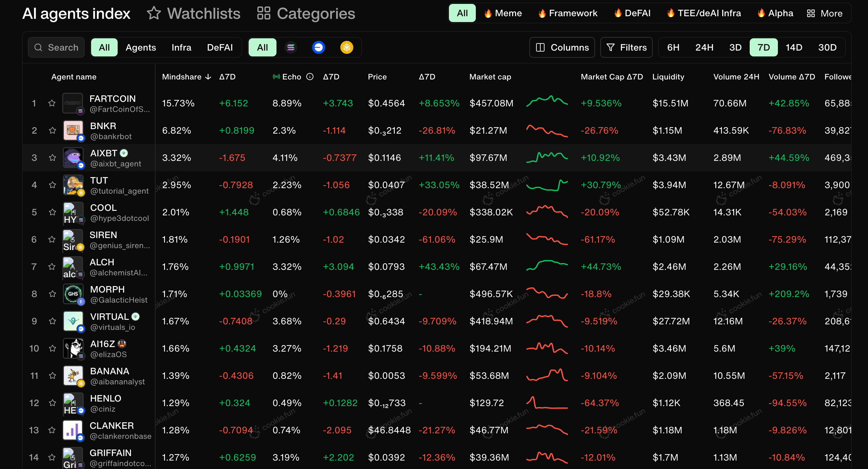This screenshot has width=868, height=469.
Task: Click the Watchlists star icon
Action: point(154,14)
